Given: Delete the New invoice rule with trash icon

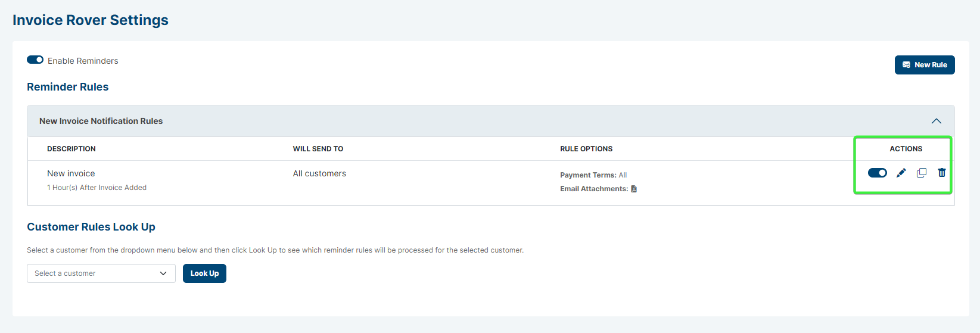Looking at the screenshot, I should pos(942,173).
